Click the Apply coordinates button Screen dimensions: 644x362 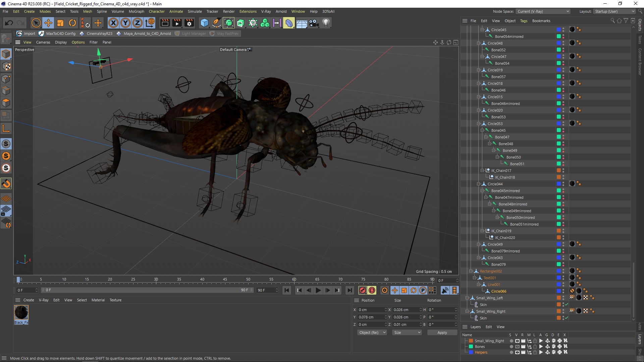pos(442,333)
